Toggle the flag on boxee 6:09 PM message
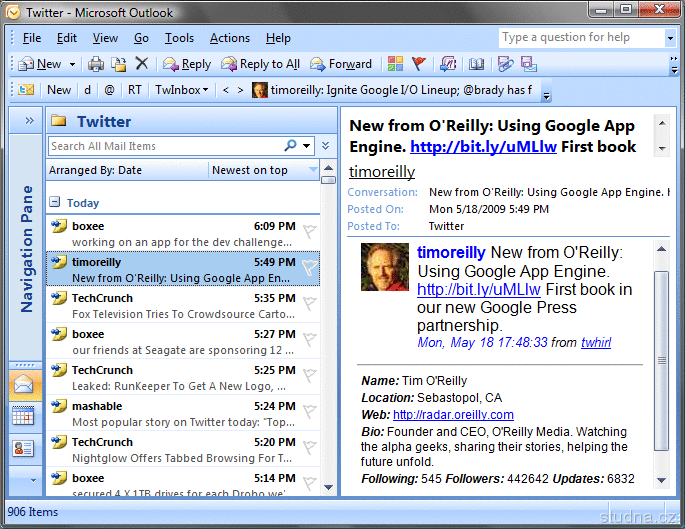685x529 pixels. tap(309, 231)
